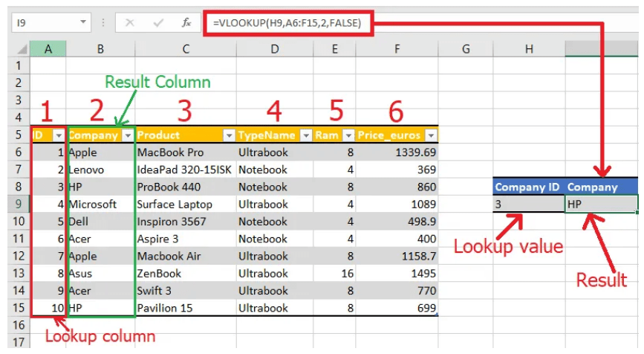Click the Select All corner triangle
644x354 pixels.
(22, 49)
